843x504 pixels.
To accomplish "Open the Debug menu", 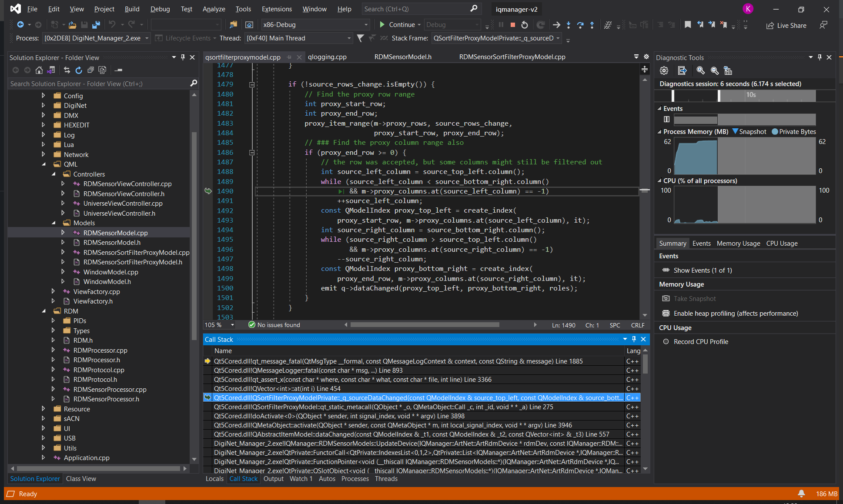I will click(x=160, y=8).
